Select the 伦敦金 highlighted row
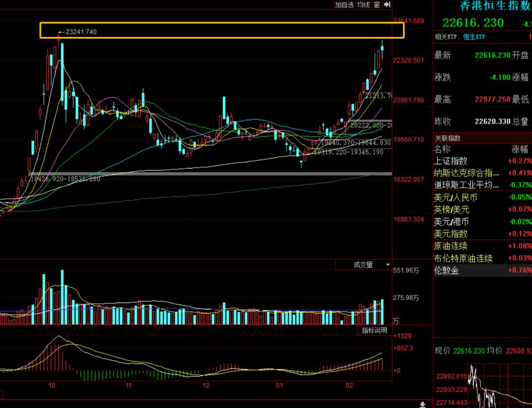The height and width of the screenshot is (408, 532). (446, 271)
